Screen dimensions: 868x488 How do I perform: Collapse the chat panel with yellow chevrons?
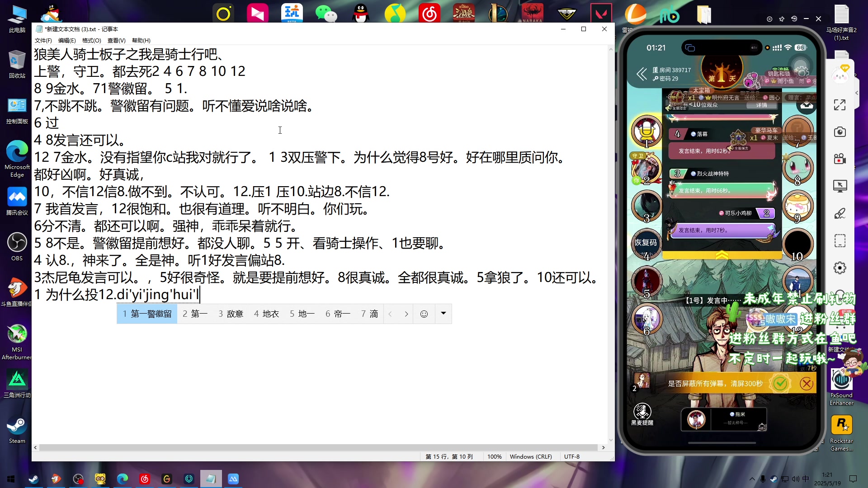click(722, 255)
